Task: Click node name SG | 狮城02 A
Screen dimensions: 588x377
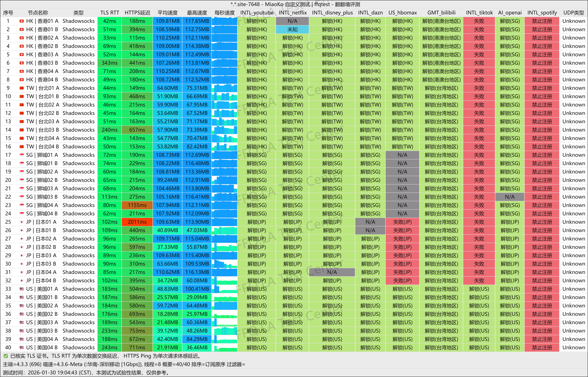Action: pos(42,172)
